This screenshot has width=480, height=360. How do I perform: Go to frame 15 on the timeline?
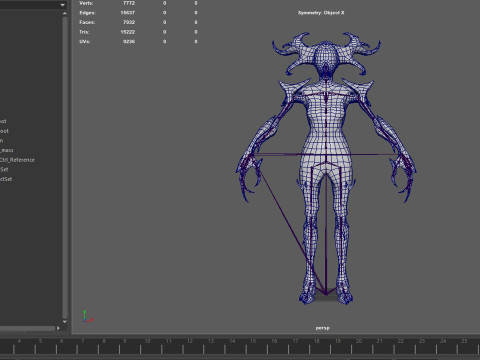click(x=253, y=341)
